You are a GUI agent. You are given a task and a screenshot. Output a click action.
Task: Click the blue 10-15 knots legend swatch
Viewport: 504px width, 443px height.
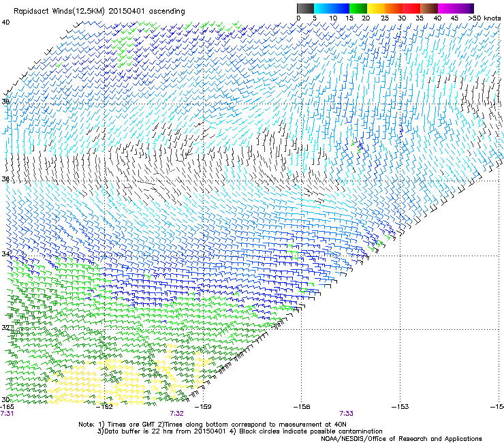coord(341,8)
